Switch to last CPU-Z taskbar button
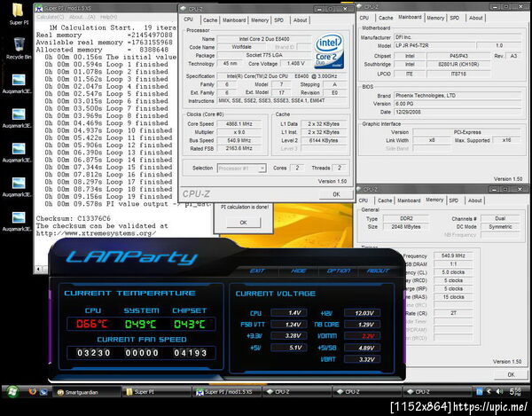Image resolution: width=532 pixels, height=416 pixels. click(x=438, y=392)
